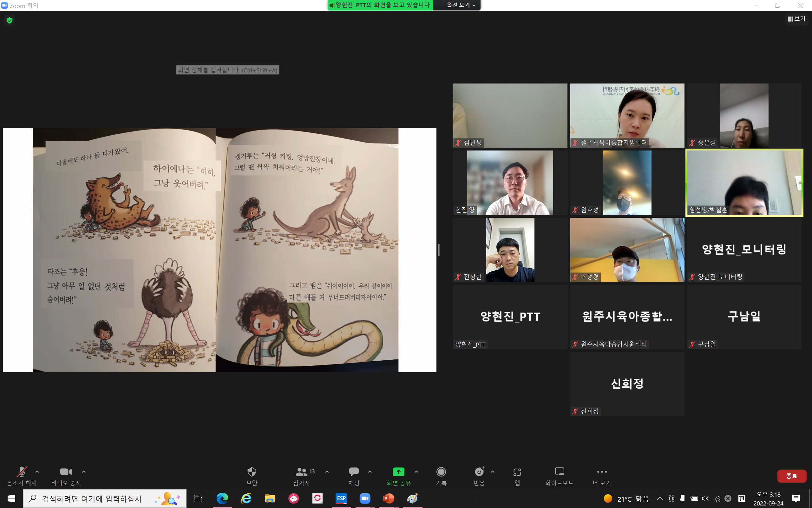Viewport: 812px width, 508px height.
Task: Click the taskbar search box 검색하려면 여기에 입력하십시
Action: pos(104,498)
